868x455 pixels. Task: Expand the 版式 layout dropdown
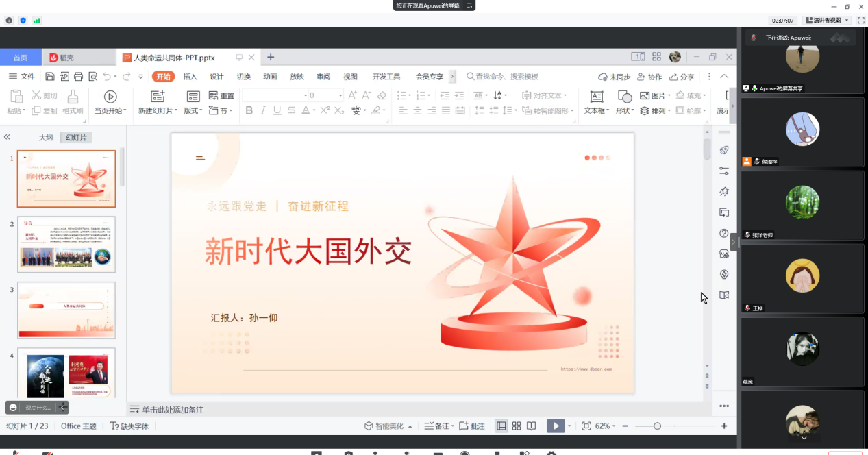point(193,111)
